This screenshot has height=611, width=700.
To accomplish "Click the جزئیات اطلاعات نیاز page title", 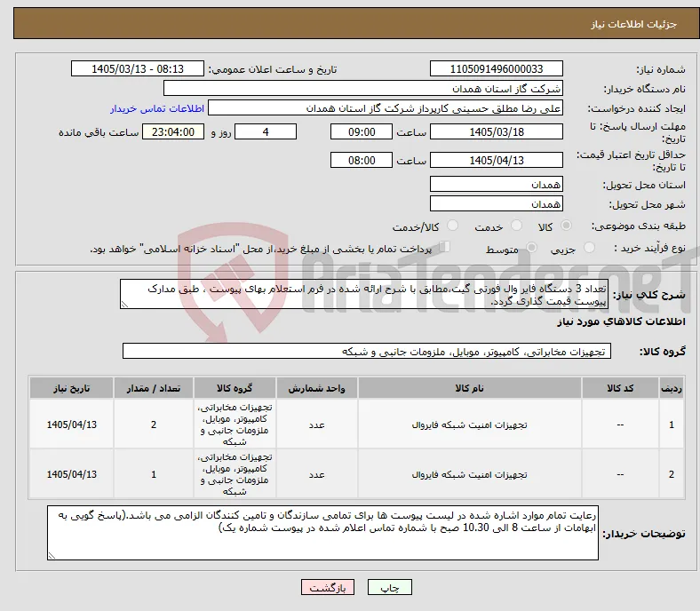I will click(634, 24).
